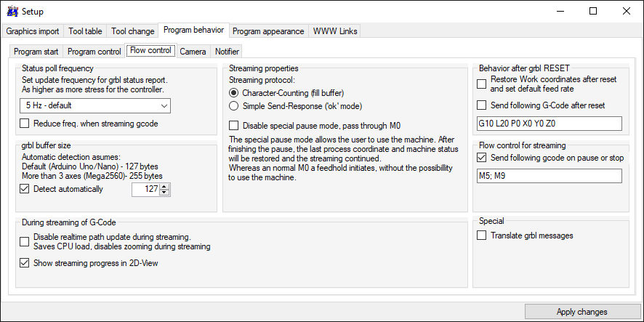Click the Setup app icon in title bar
Viewport: 644px width, 322px height.
[13, 11]
